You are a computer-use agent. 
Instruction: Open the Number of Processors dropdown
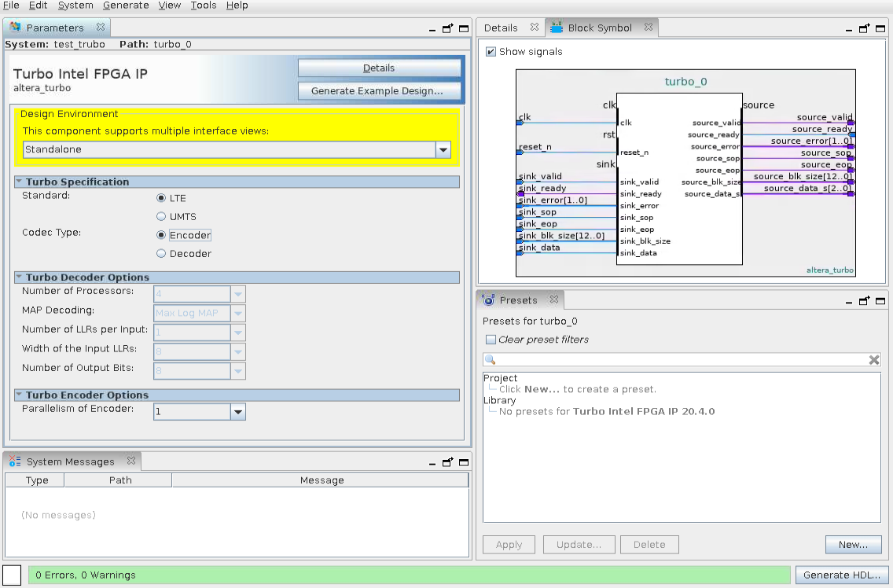tap(238, 294)
